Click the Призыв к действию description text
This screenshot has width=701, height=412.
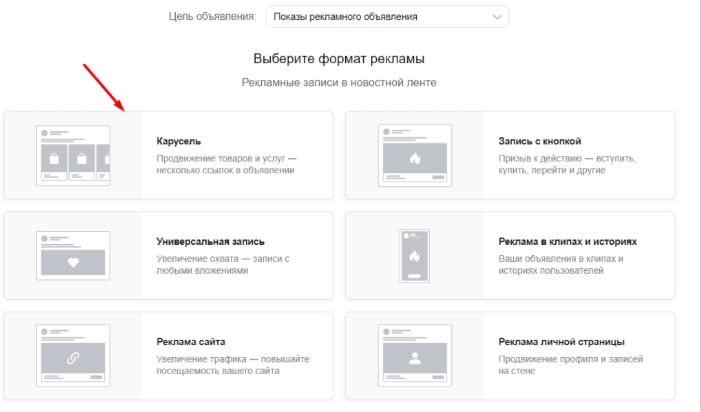click(x=567, y=163)
